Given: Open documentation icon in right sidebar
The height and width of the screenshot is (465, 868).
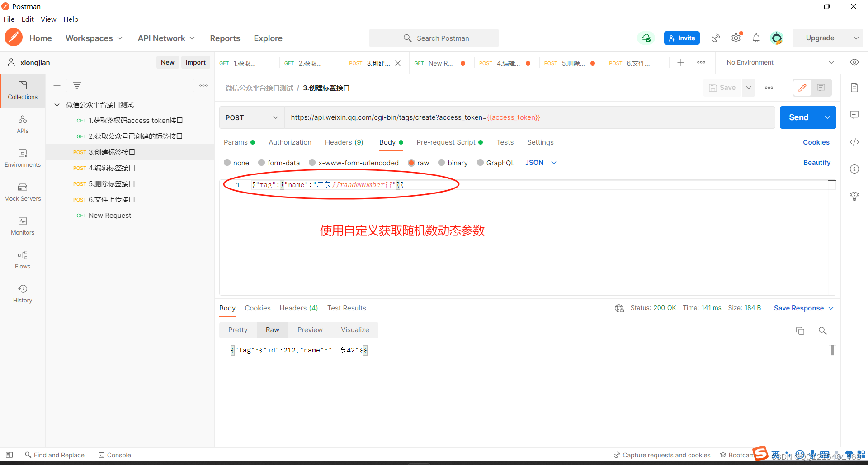Looking at the screenshot, I should click(854, 88).
